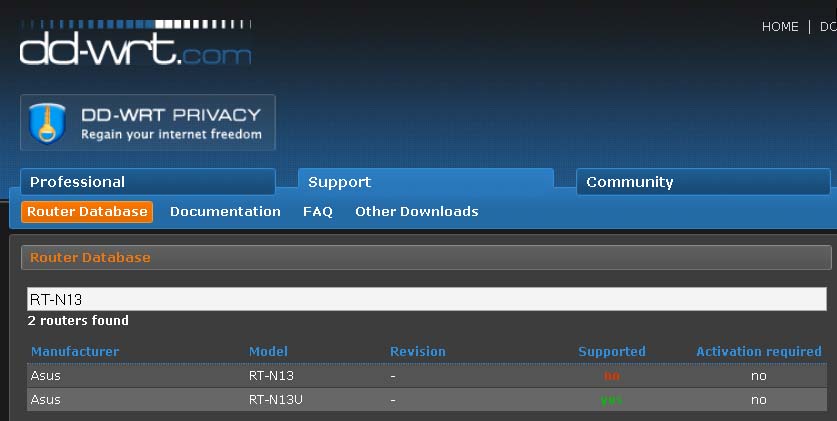Click Asus in the RT-N13U row
The height and width of the screenshot is (421, 837).
[x=45, y=400]
